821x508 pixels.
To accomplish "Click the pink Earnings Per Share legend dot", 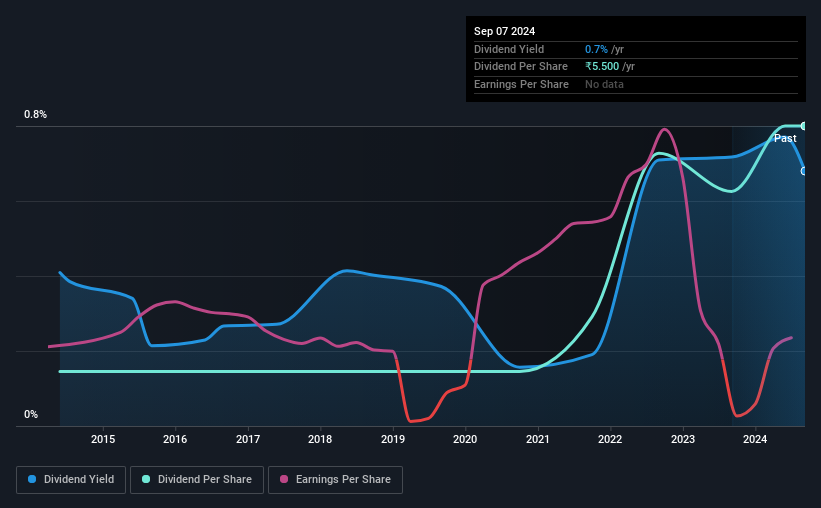I will (284, 479).
